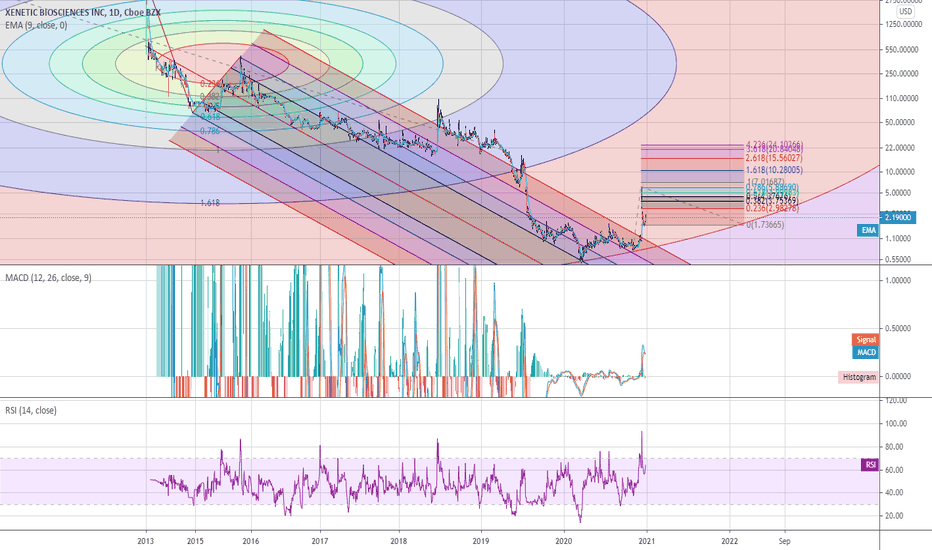Image resolution: width=932 pixels, height=550 pixels.
Task: Open the RSI (14, close) indicator legend
Action: point(31,410)
